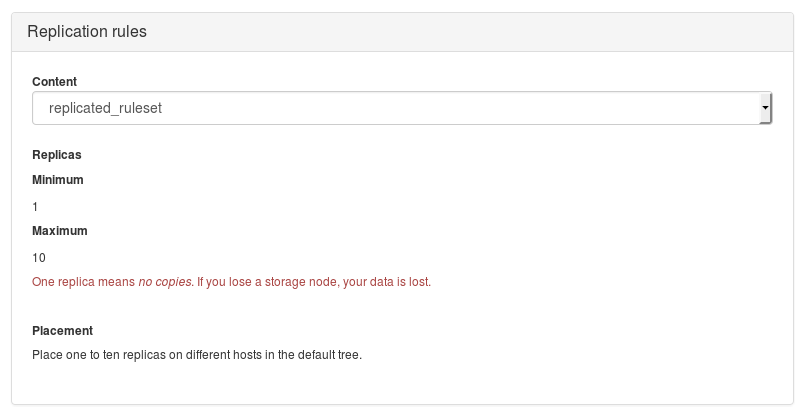Open the replicated_ruleset content dropdown
Screen dimensions: 806x417
point(400,108)
